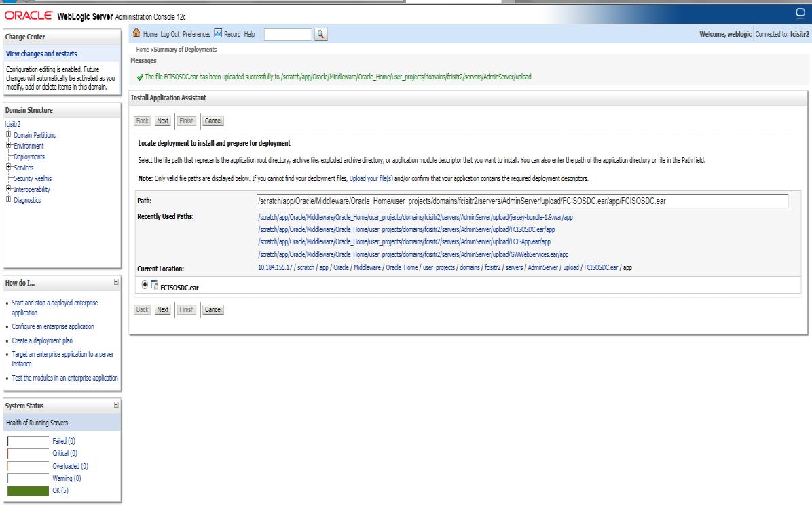Open Target an enterprise application help link

[62, 359]
